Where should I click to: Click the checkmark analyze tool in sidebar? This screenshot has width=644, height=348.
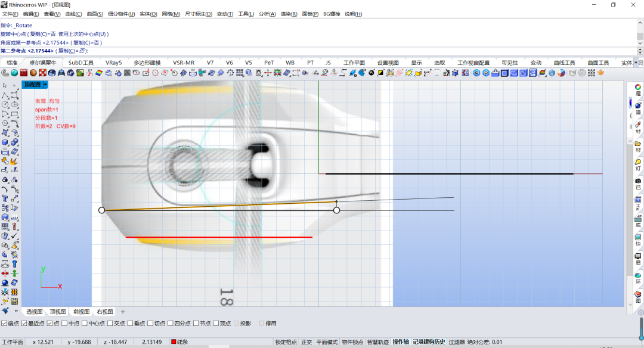[x=14, y=235]
